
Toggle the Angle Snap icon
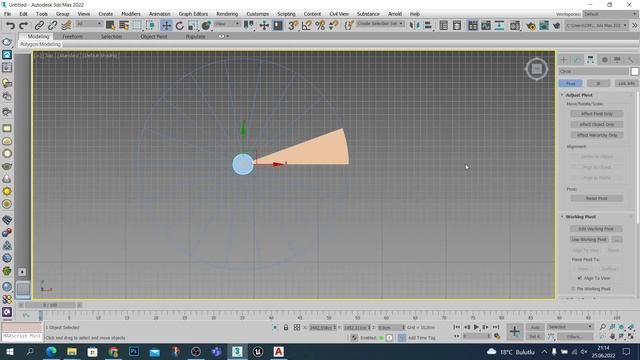pos(307,26)
